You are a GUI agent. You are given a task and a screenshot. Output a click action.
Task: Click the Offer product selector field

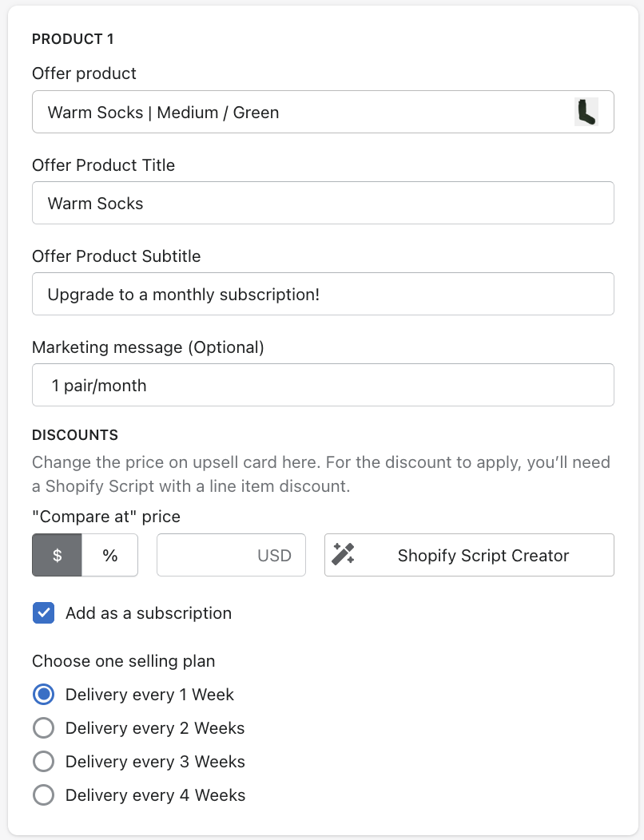click(x=304, y=112)
